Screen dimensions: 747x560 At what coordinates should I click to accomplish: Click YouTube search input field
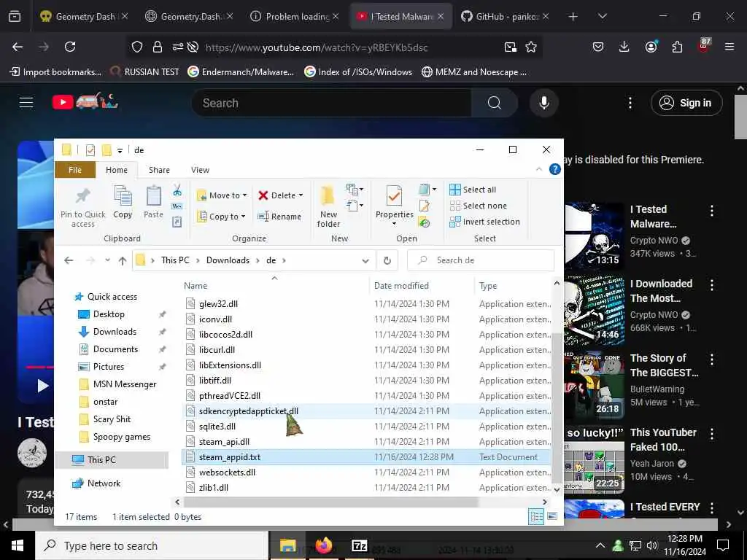pos(331,103)
